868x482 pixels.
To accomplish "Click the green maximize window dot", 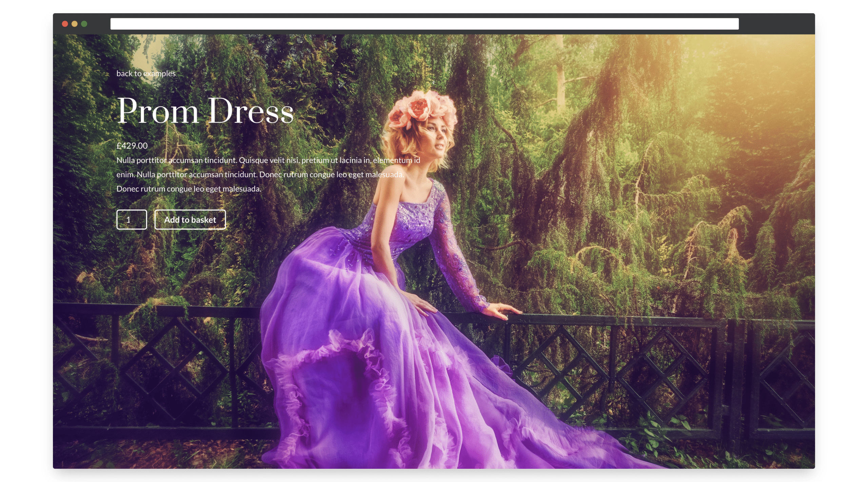I will 84,24.
